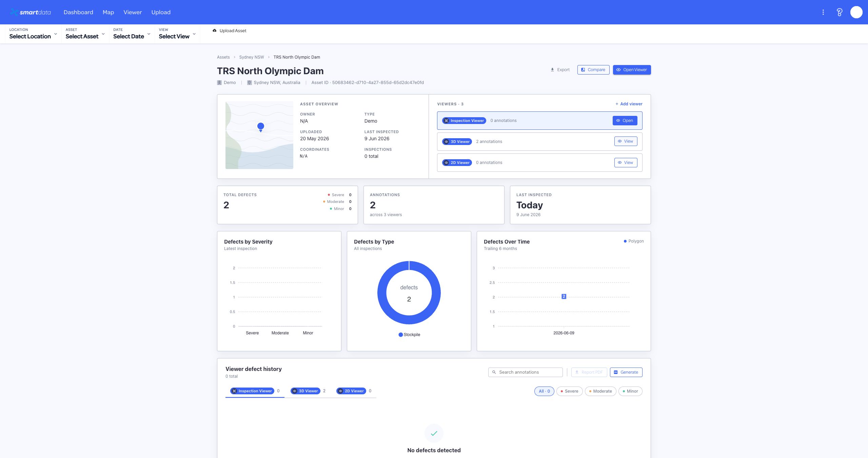Image resolution: width=868 pixels, height=458 pixels.
Task: Go to the Upload nav item
Action: [x=161, y=12]
